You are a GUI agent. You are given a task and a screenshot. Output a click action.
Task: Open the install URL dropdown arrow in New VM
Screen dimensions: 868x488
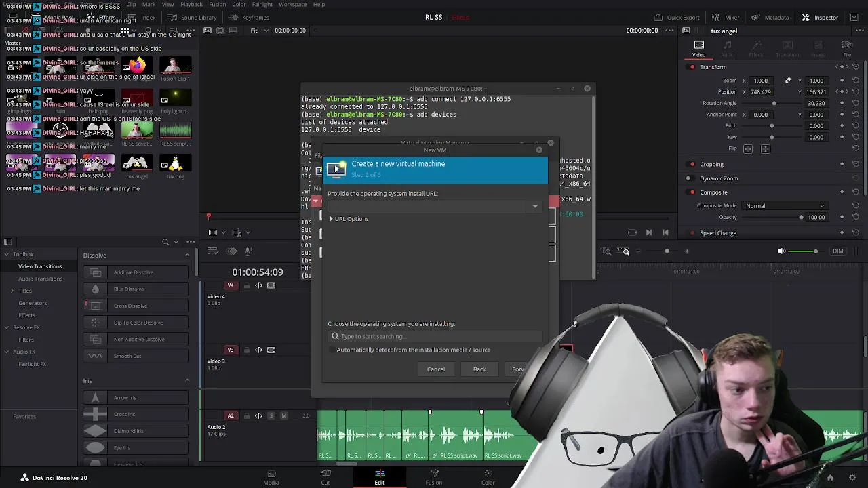point(535,206)
